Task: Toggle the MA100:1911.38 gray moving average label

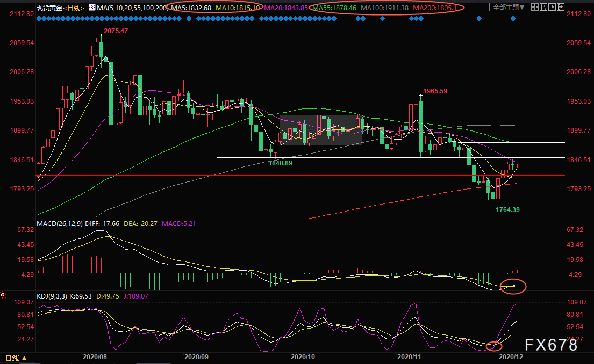Action: pyautogui.click(x=385, y=8)
